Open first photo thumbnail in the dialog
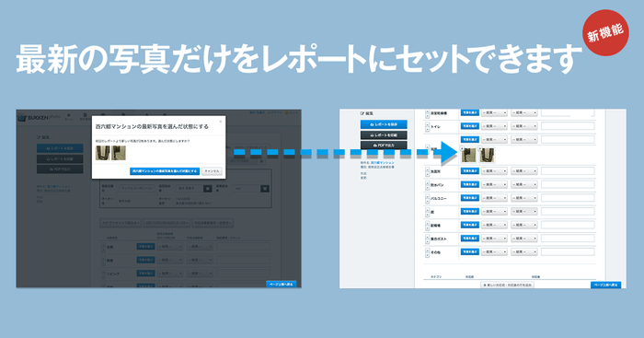Screen dimensions: 644x338 [x=102, y=153]
